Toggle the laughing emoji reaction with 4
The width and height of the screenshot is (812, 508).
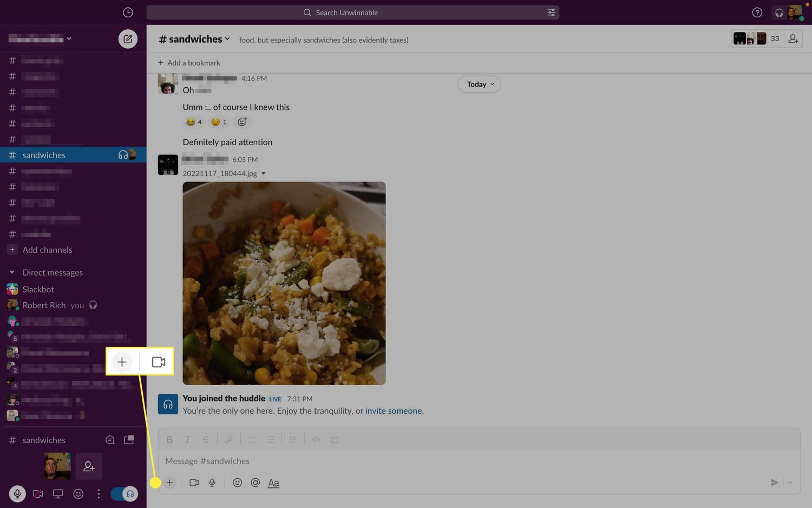[194, 122]
